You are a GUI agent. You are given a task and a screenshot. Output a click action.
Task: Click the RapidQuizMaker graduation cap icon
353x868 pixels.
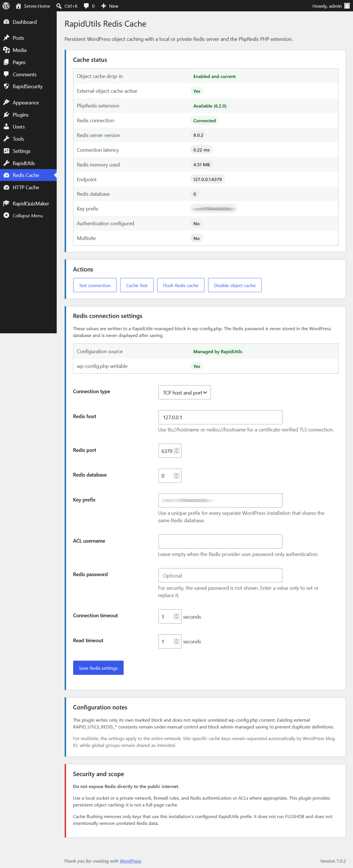click(x=7, y=203)
